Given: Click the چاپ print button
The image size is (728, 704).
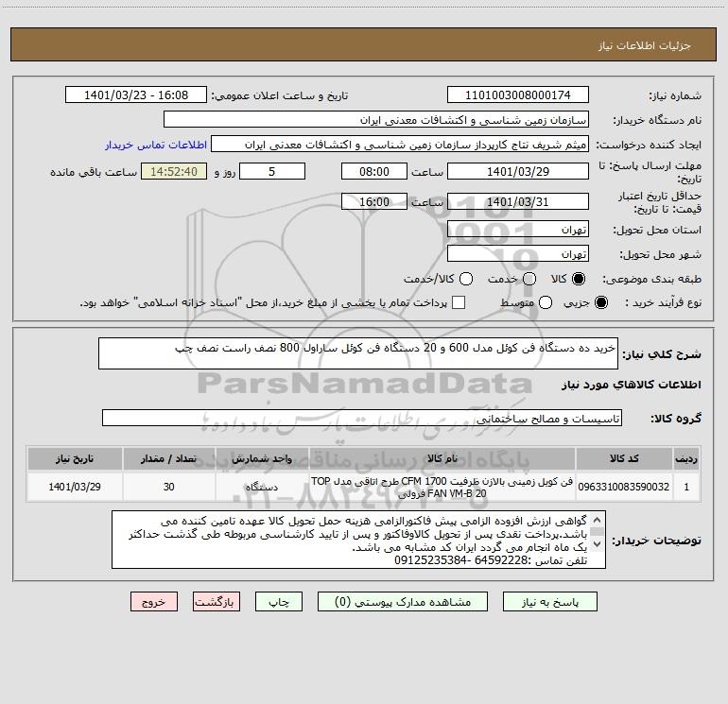Looking at the screenshot, I should 279,602.
